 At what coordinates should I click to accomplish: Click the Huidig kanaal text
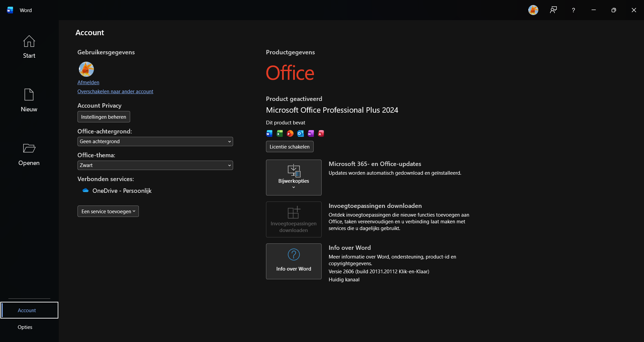pyautogui.click(x=344, y=280)
